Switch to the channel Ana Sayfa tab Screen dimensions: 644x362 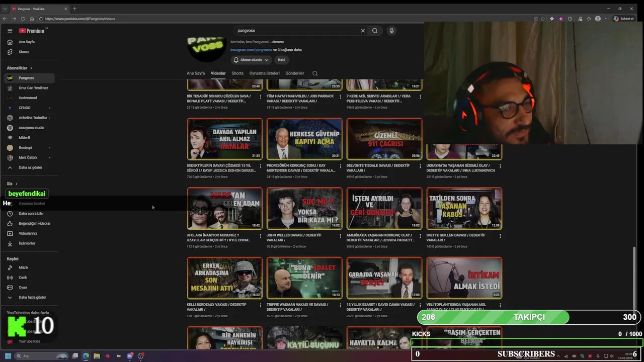[196, 73]
